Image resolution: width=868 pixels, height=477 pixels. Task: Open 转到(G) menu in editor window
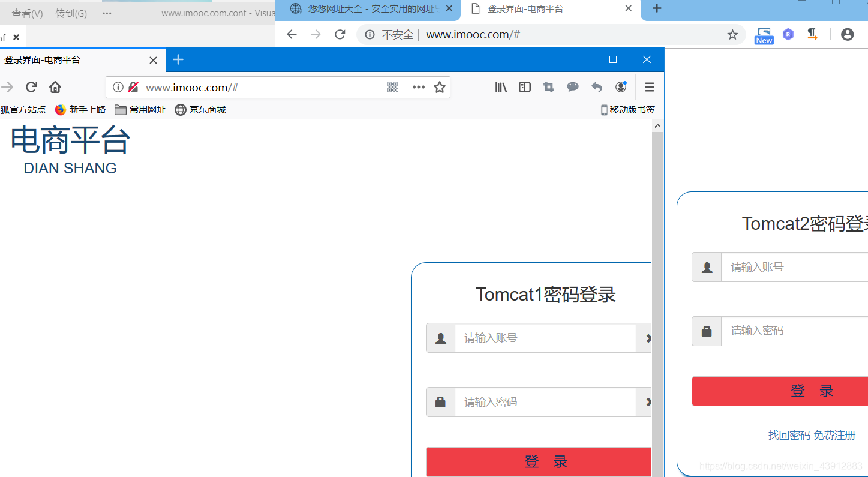coord(71,13)
